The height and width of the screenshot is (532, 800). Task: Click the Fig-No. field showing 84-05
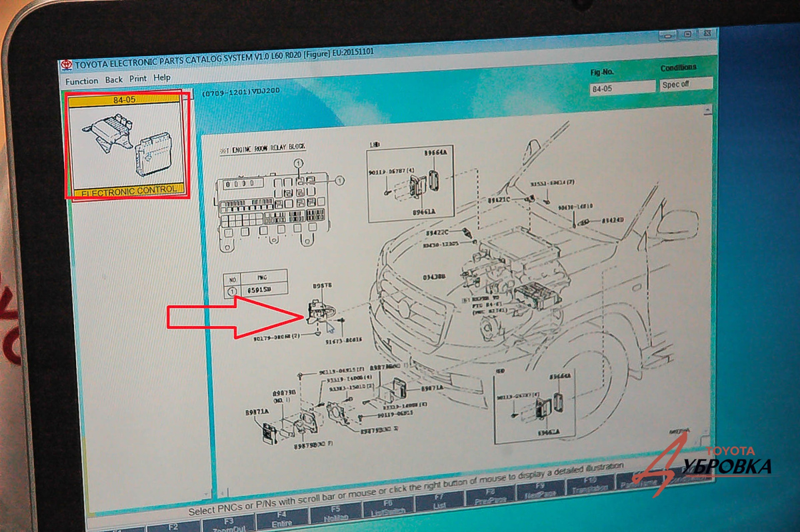[x=623, y=87]
